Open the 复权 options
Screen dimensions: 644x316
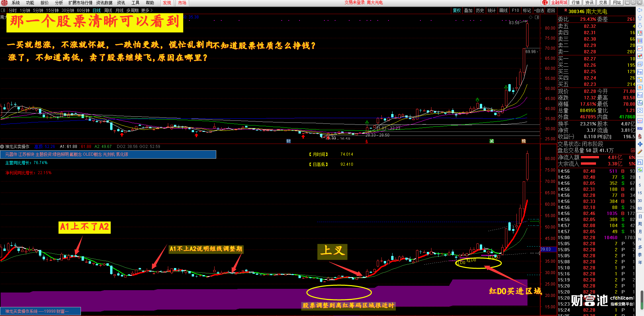457,10
